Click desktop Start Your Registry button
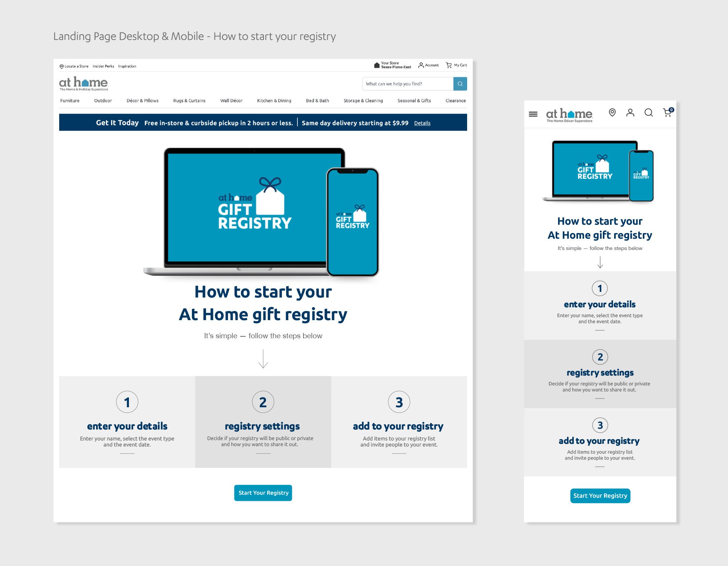Screen dimensions: 728x566 263,493
